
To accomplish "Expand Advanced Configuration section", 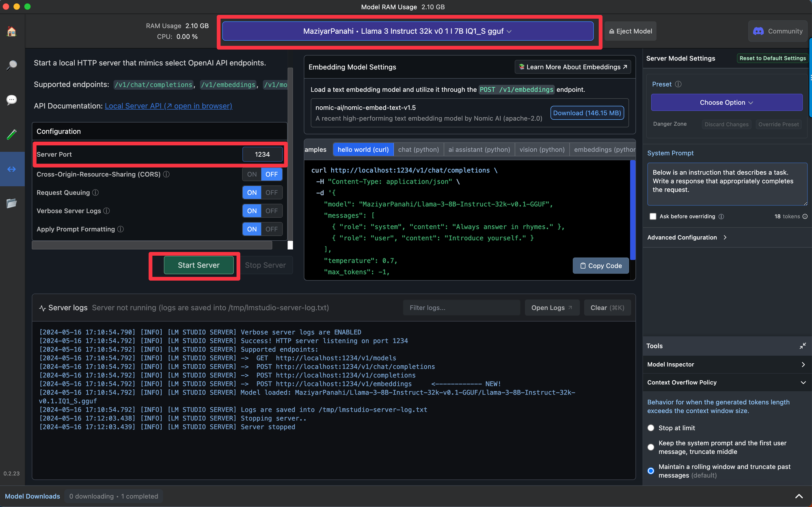I will point(687,237).
